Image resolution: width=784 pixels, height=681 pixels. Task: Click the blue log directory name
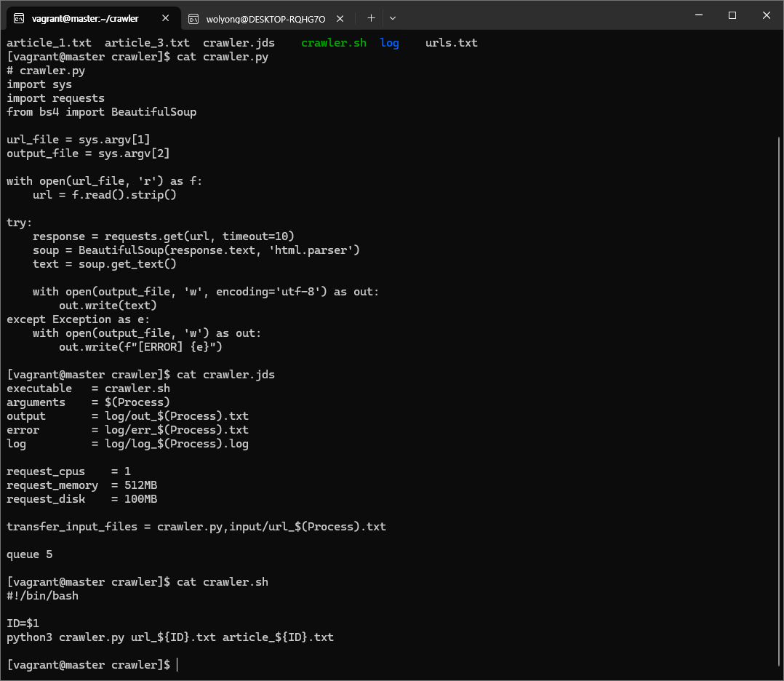(x=389, y=43)
